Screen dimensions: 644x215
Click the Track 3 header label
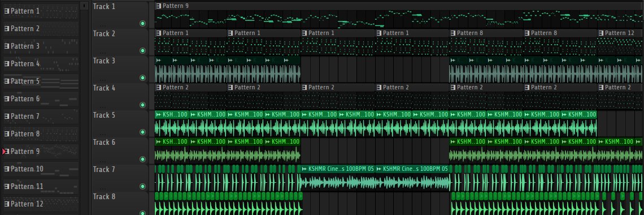pyautogui.click(x=104, y=61)
